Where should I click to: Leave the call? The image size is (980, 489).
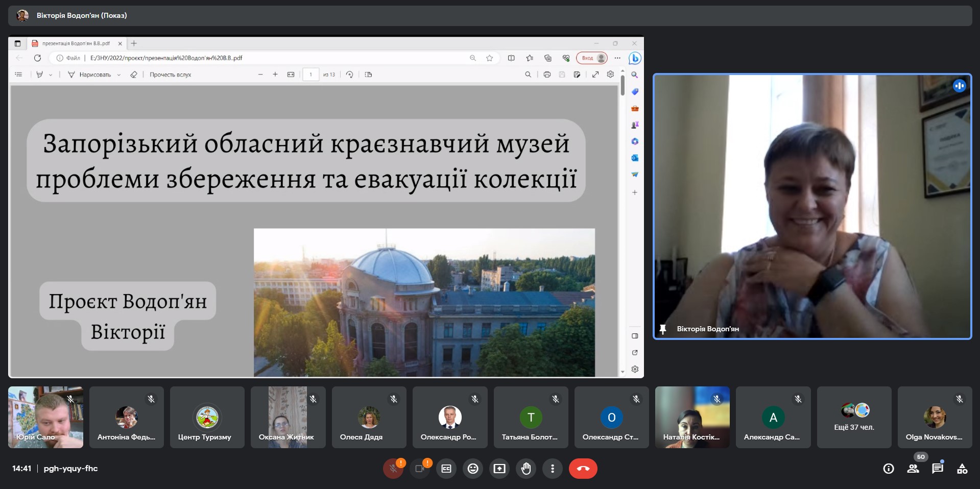[x=583, y=469]
